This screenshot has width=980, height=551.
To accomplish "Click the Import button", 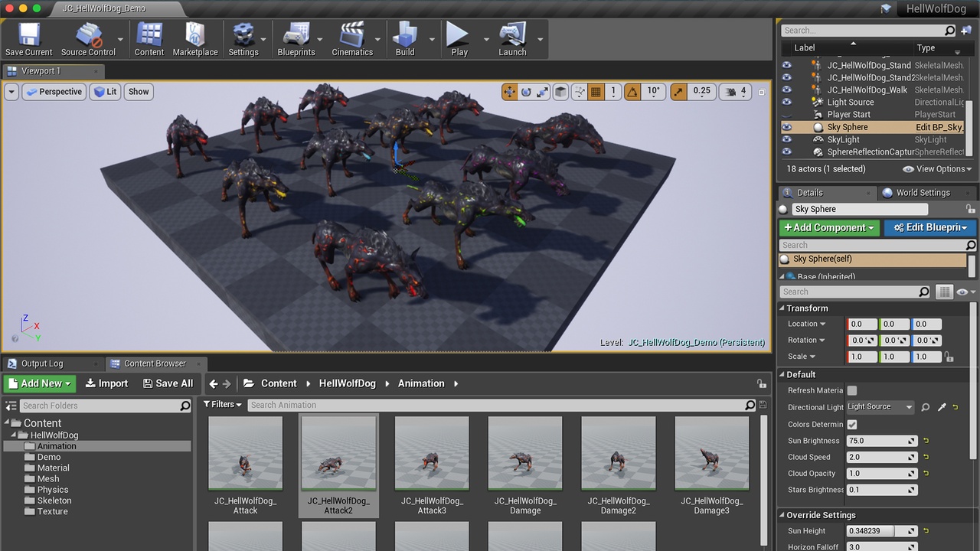I will [x=106, y=383].
